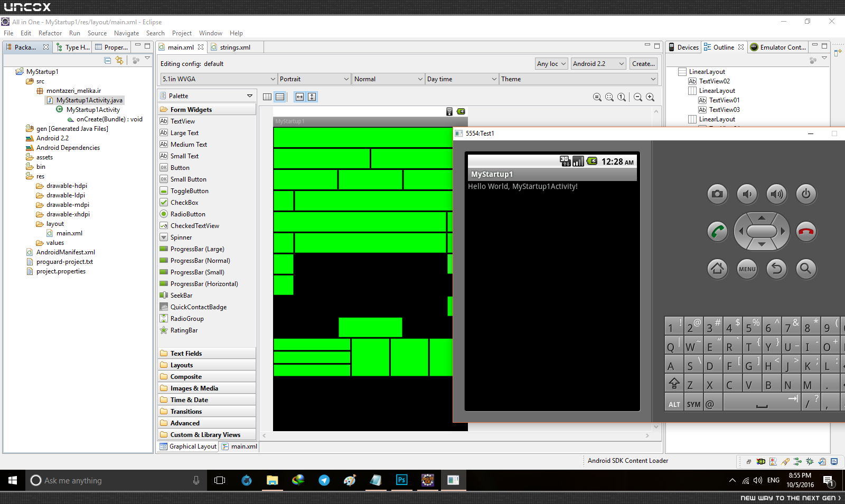Lower the emulator volume
The image size is (845, 504).
click(x=747, y=194)
